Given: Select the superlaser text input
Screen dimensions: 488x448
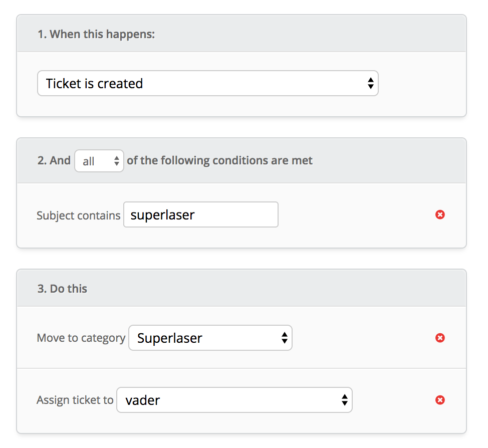Looking at the screenshot, I should coord(200,214).
